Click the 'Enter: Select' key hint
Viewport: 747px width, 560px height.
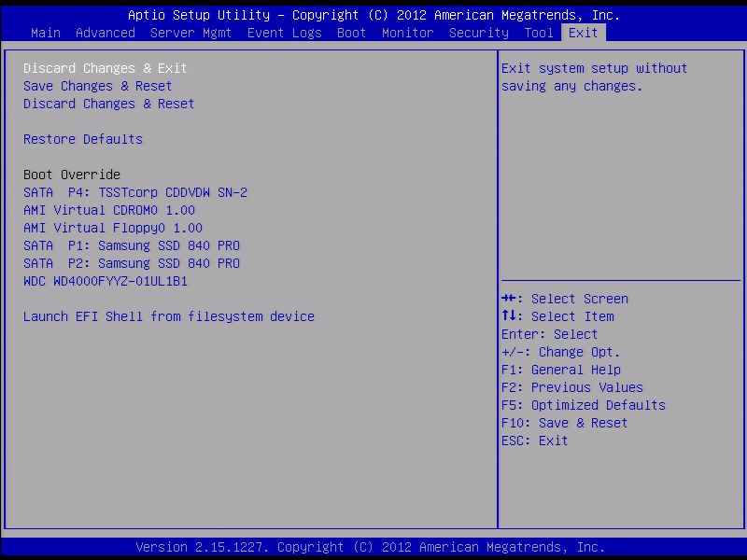[549, 334]
